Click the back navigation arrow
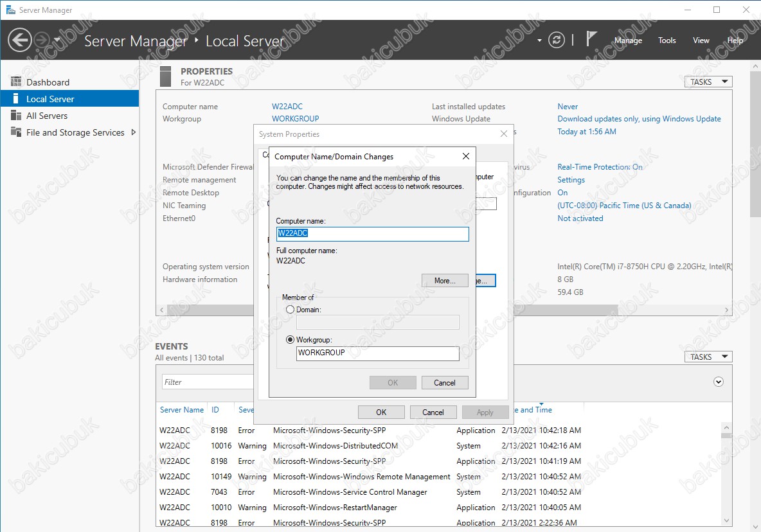The height and width of the screenshot is (532, 761). pos(20,40)
